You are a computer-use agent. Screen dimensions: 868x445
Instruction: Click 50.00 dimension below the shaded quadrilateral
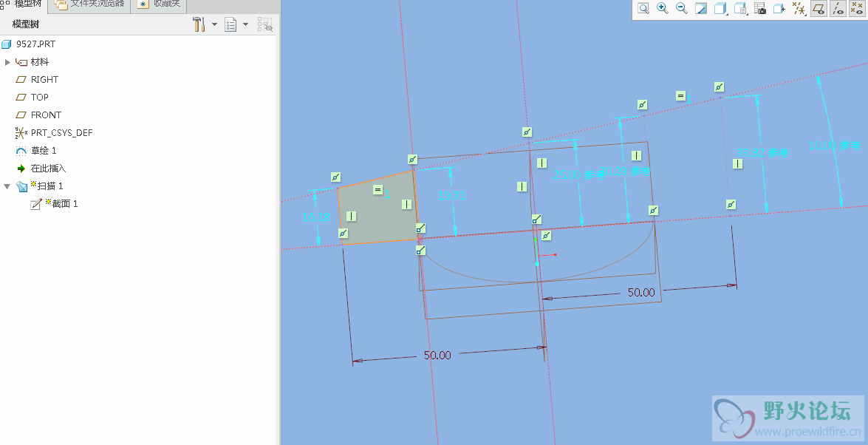click(x=437, y=356)
